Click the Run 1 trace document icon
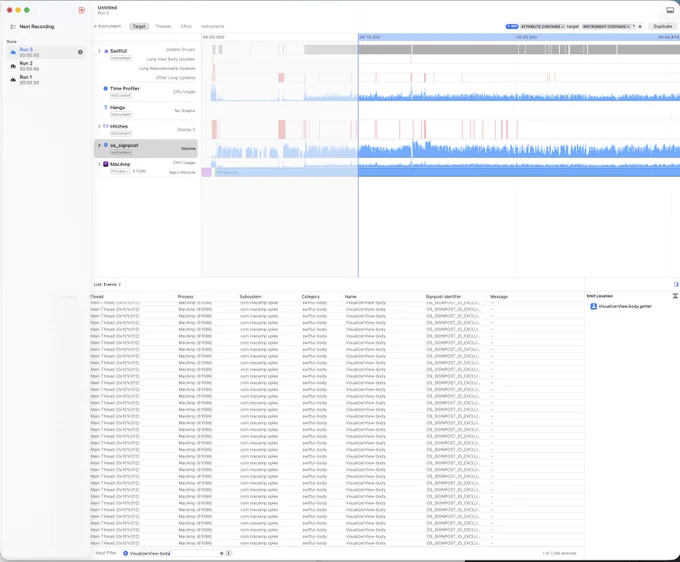Screen dimensions: 680x562 (x=13, y=80)
